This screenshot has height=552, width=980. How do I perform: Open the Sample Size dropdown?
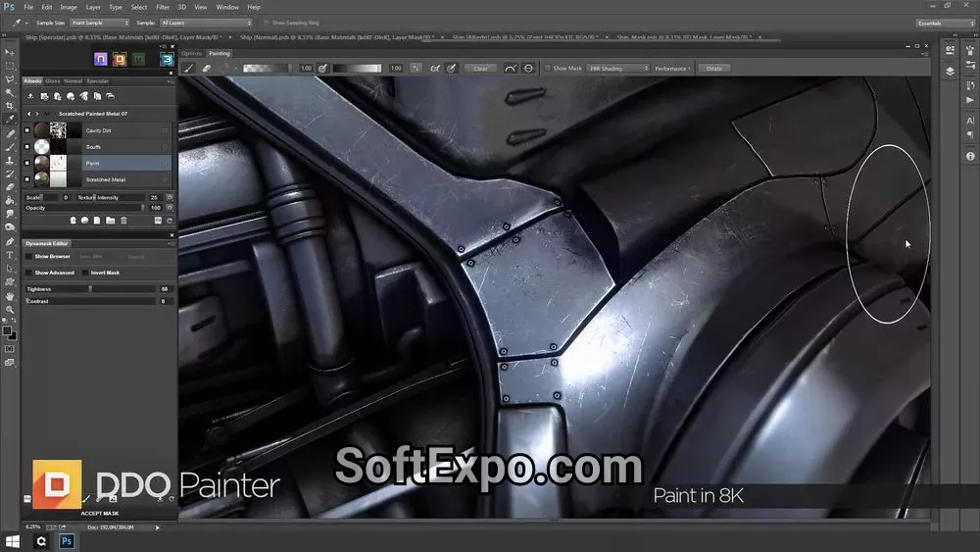pyautogui.click(x=99, y=23)
